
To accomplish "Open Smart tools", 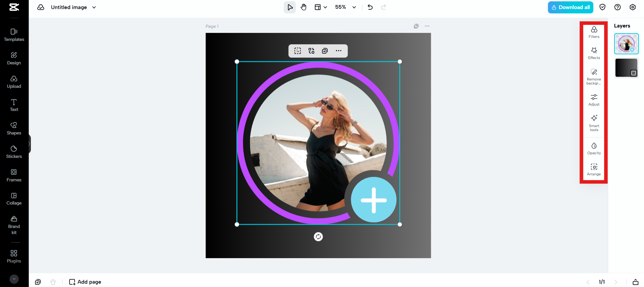I will (x=594, y=123).
